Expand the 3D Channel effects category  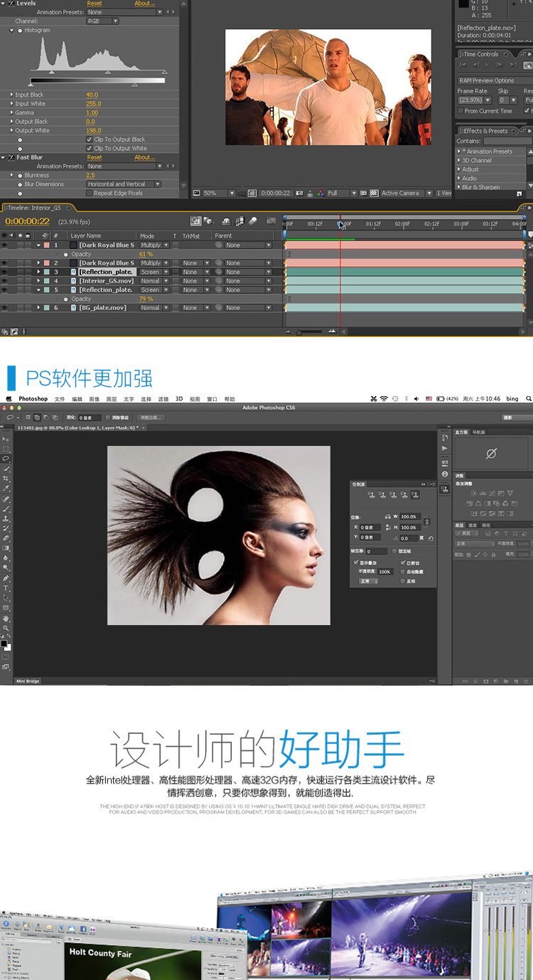[x=458, y=161]
